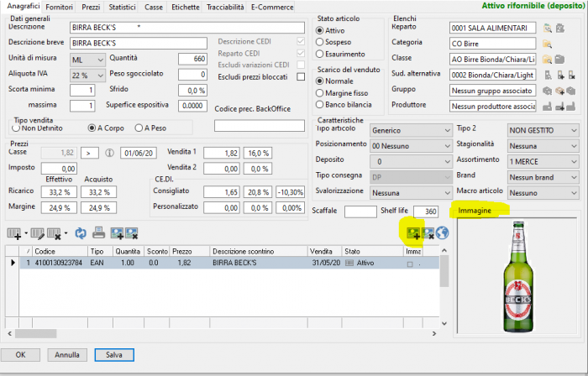Image resolution: width=588 pixels, height=376 pixels.
Task: Click the Categoria folder search icon
Action: [x=547, y=43]
